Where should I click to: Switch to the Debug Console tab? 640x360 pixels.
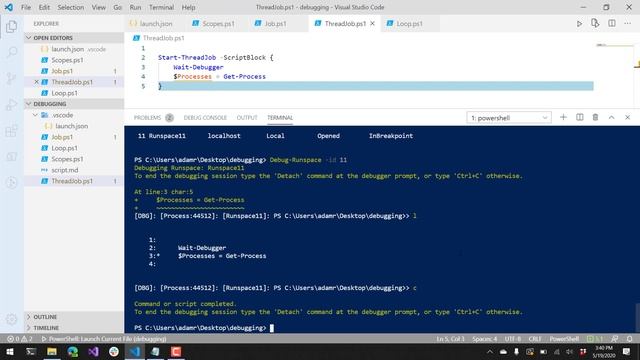point(205,118)
